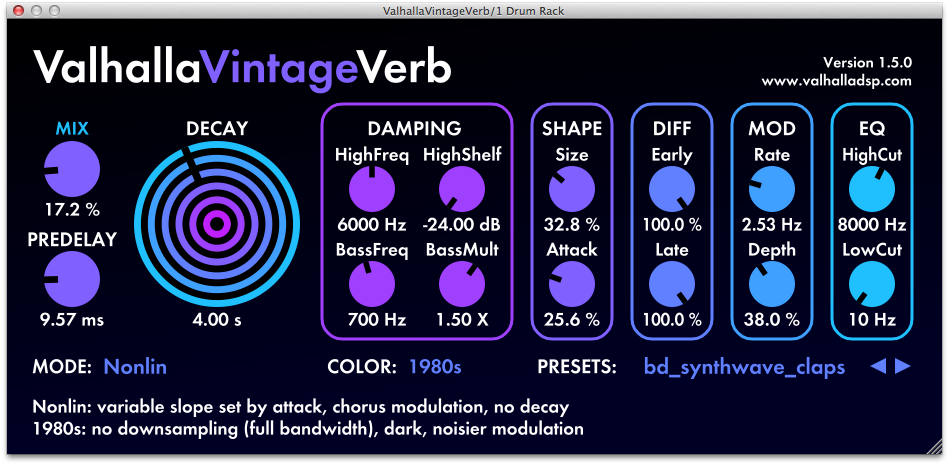The image size is (949, 465).
Task: Click the Mod Rate knob
Action: tap(772, 190)
